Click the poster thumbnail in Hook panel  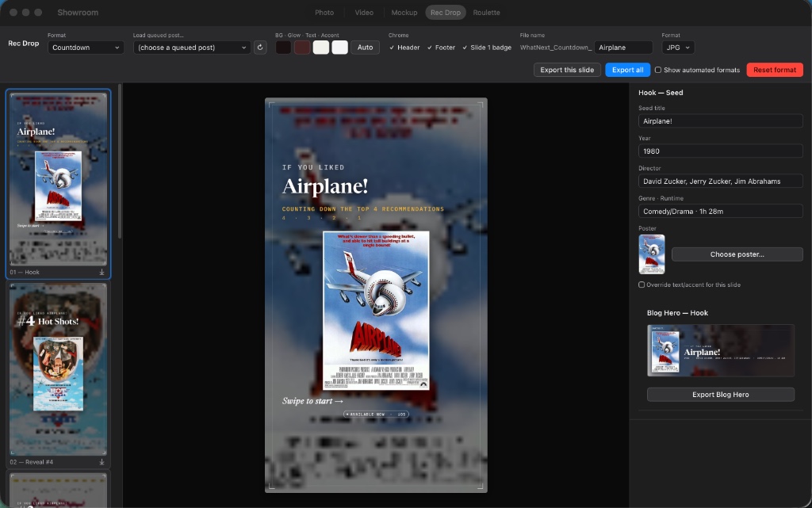(652, 254)
